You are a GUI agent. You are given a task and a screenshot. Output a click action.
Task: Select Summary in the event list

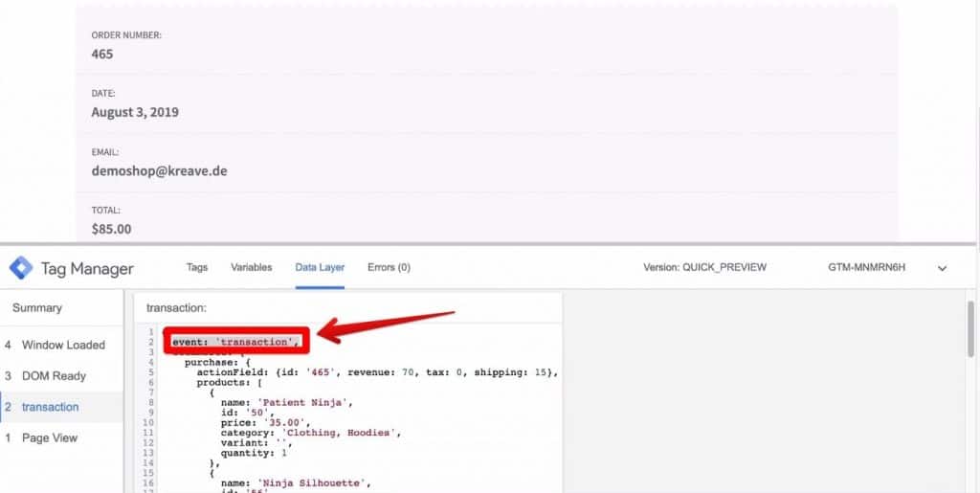click(37, 308)
